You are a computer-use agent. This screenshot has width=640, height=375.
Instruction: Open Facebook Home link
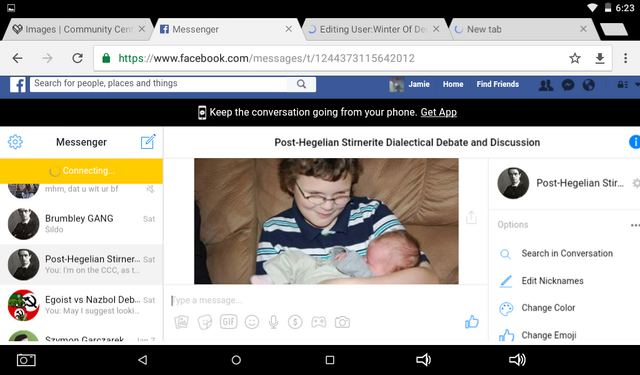453,84
